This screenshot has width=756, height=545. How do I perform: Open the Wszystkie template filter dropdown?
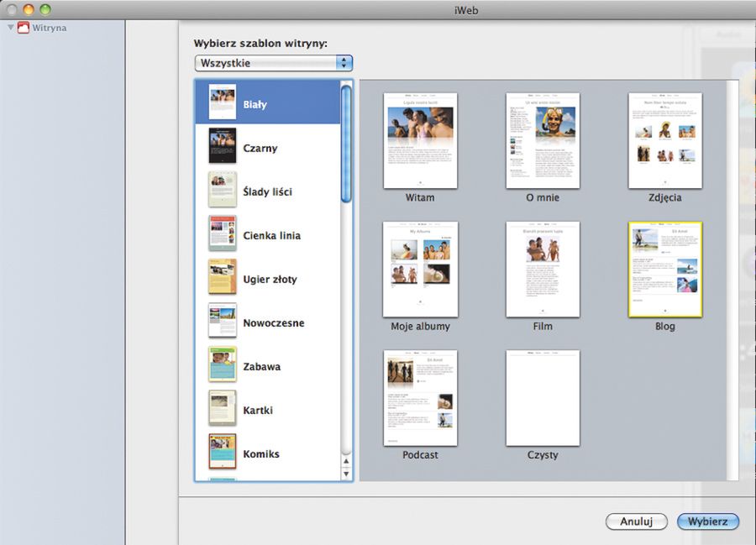click(273, 63)
